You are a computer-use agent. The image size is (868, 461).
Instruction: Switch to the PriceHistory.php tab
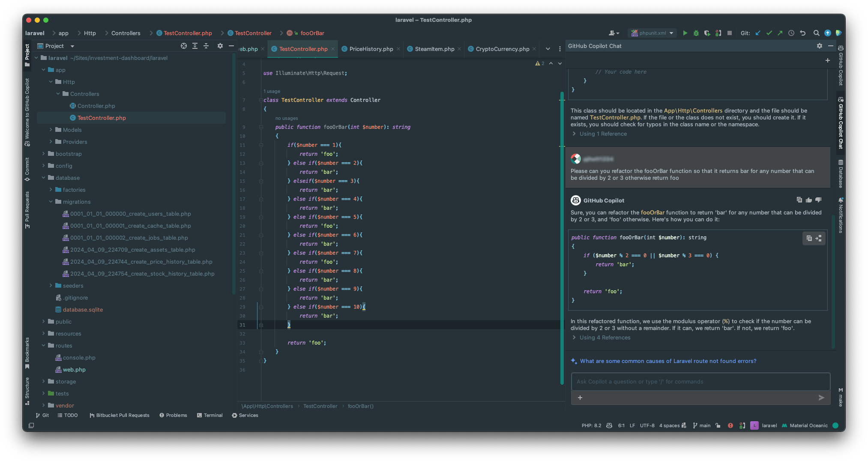pyautogui.click(x=370, y=49)
